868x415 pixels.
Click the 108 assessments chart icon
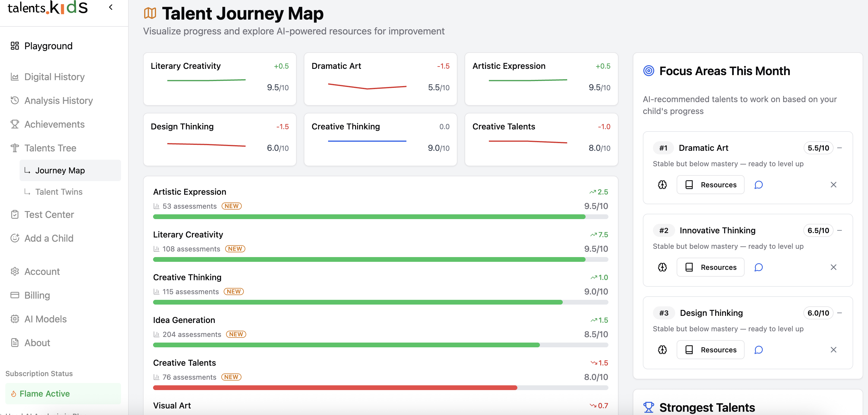156,249
